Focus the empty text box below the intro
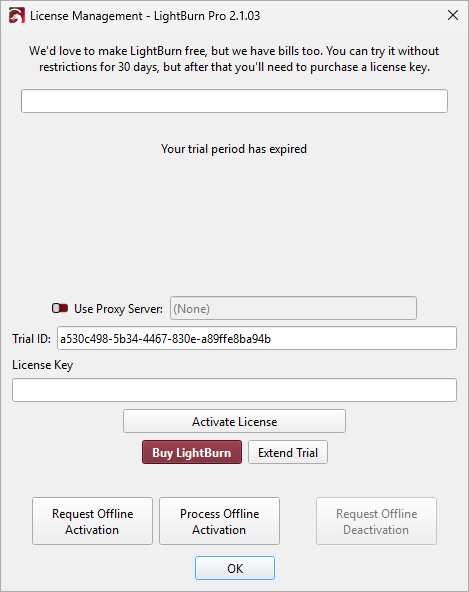 (234, 101)
